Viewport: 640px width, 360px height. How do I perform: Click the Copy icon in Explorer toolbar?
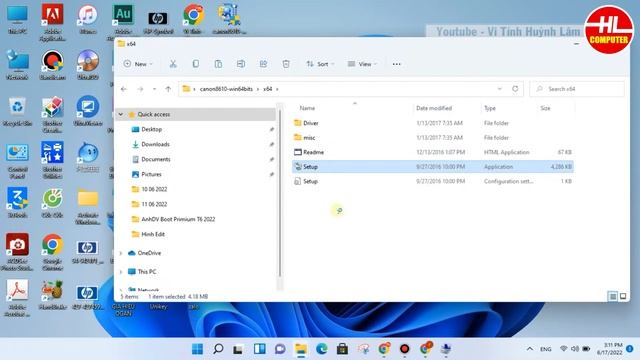pyautogui.click(x=196, y=64)
